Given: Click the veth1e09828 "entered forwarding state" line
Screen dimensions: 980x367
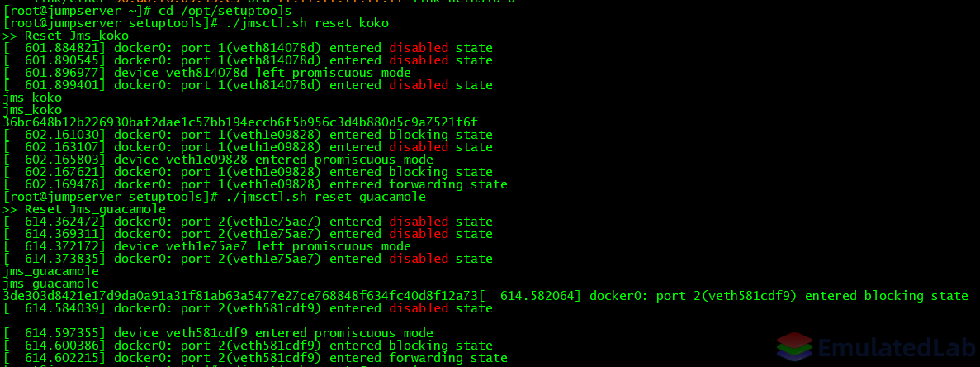Looking at the screenshot, I should pyautogui.click(x=255, y=184).
